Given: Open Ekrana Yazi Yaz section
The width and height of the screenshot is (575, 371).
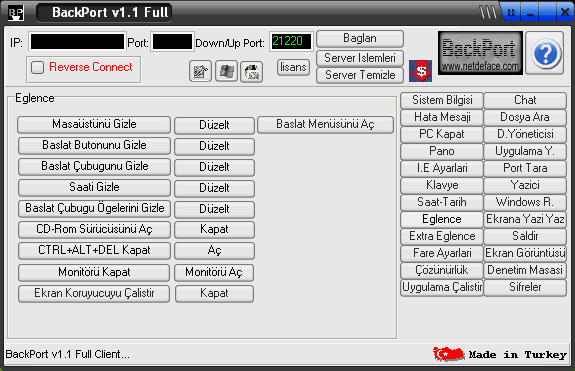Looking at the screenshot, I should (525, 220).
